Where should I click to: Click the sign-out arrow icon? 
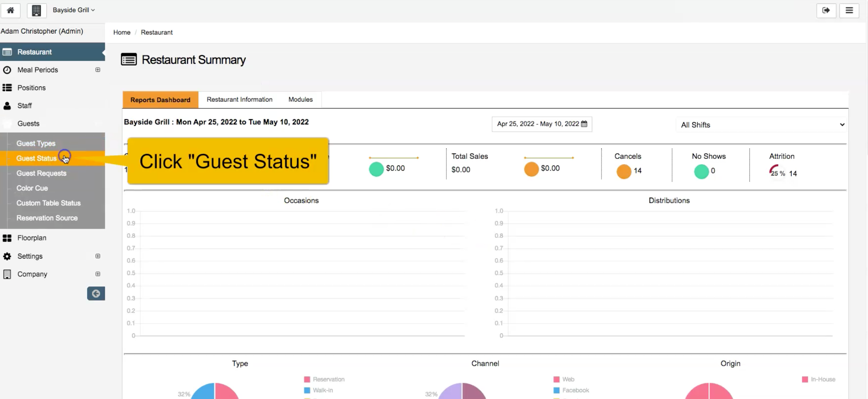826,10
